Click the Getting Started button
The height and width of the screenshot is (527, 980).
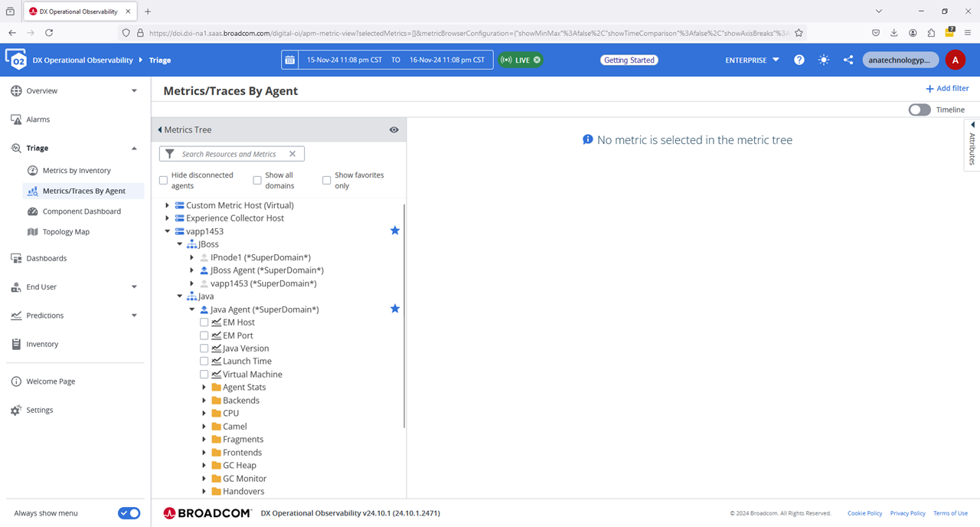629,60
